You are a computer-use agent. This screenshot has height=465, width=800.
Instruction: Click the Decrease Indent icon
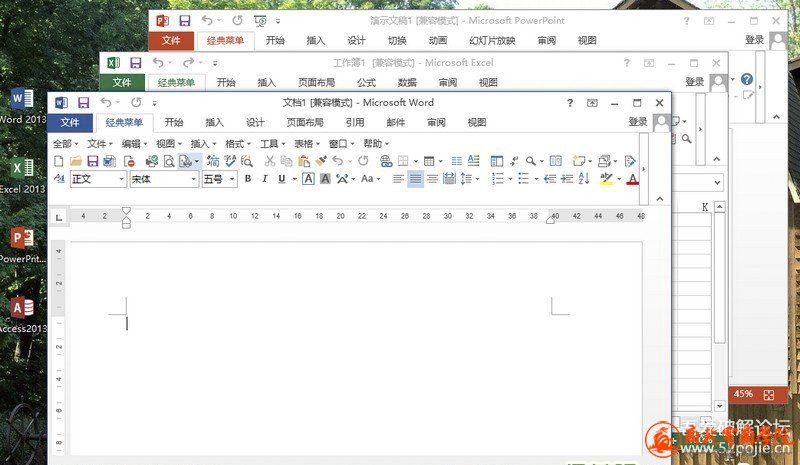[549, 179]
